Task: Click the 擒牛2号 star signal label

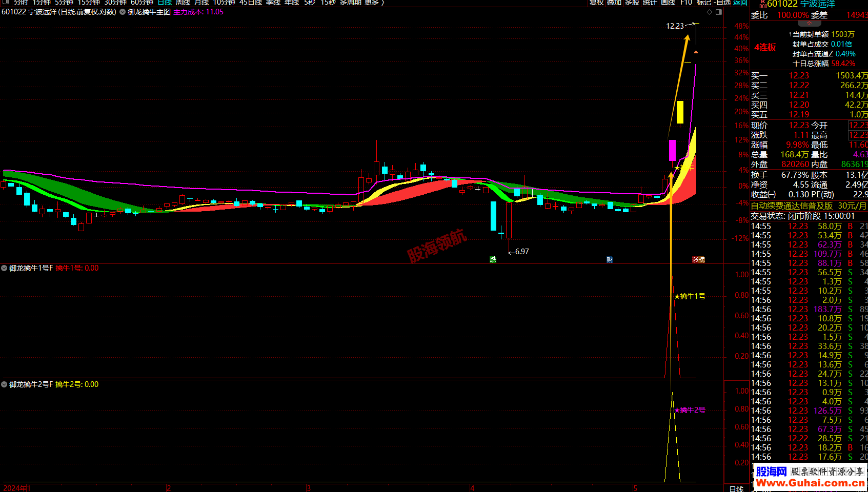Action: pyautogui.click(x=690, y=410)
